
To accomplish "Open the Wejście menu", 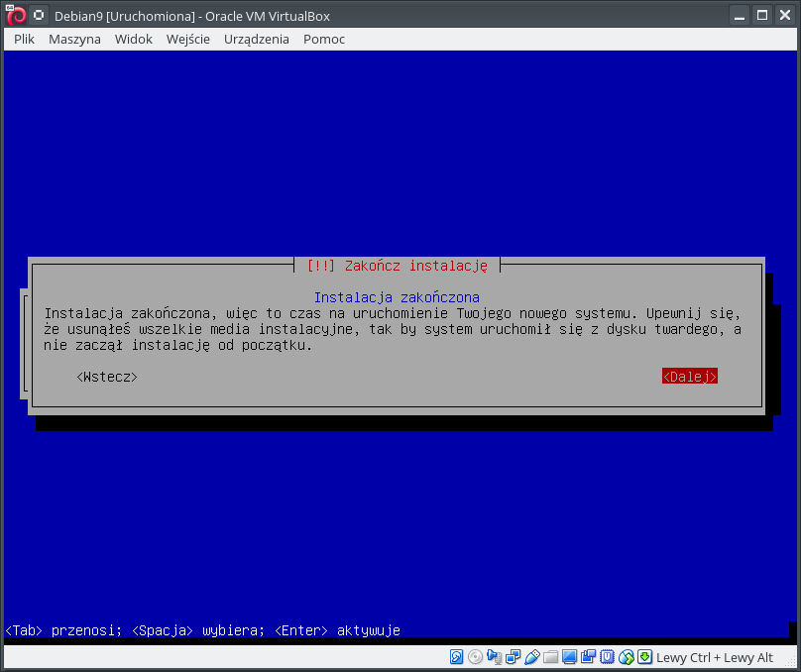I will [x=188, y=39].
